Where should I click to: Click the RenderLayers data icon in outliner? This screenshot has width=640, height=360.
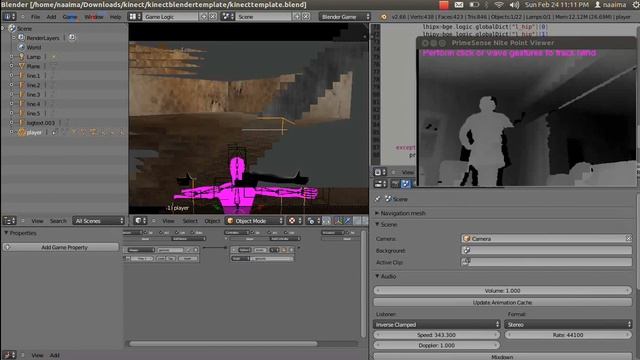21,38
